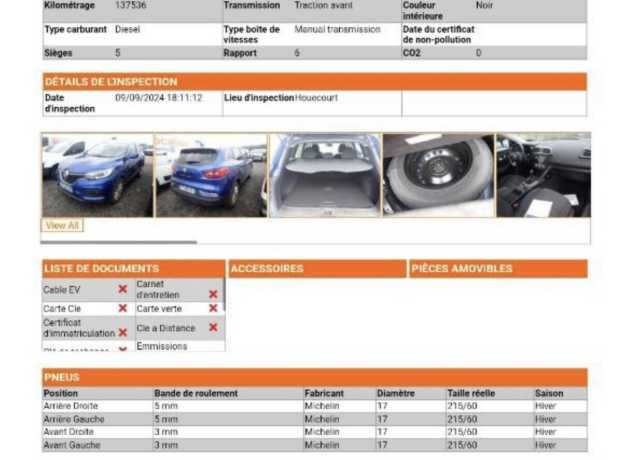Click the inspection date 09/09/2024 18:11:12
The width and height of the screenshot is (620, 460).
coord(159,98)
